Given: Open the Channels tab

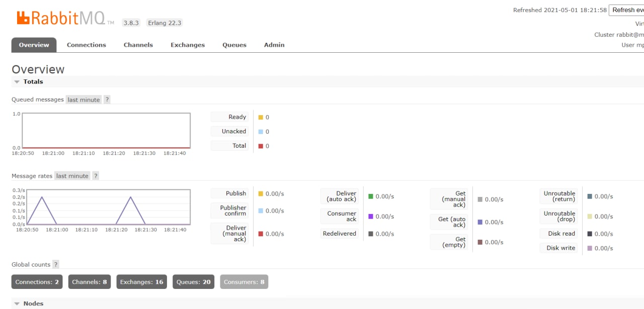Looking at the screenshot, I should 138,45.
